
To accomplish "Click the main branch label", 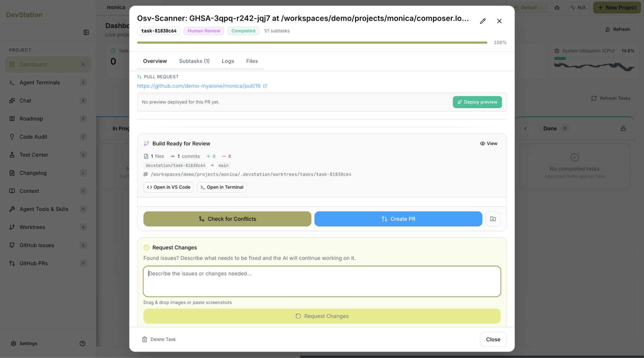I will pyautogui.click(x=223, y=166).
